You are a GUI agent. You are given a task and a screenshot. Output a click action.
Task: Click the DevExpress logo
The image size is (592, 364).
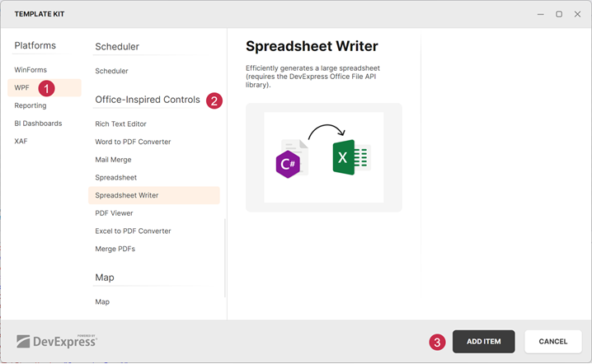pos(57,342)
